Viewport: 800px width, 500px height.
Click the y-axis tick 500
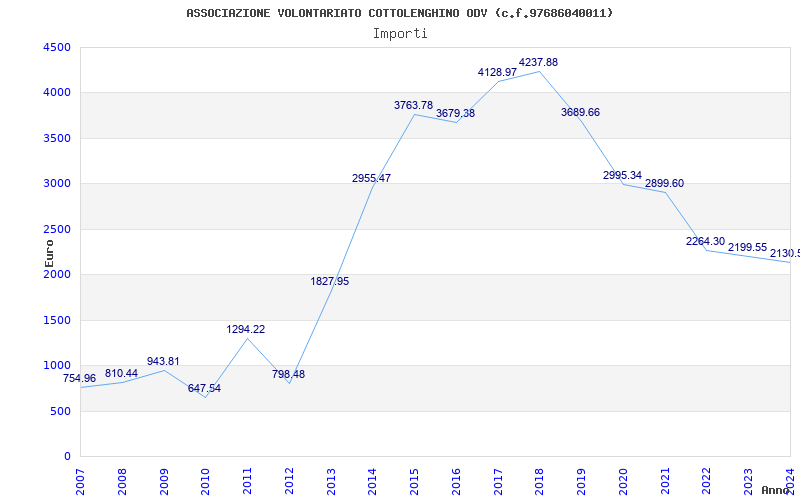click(x=63, y=411)
